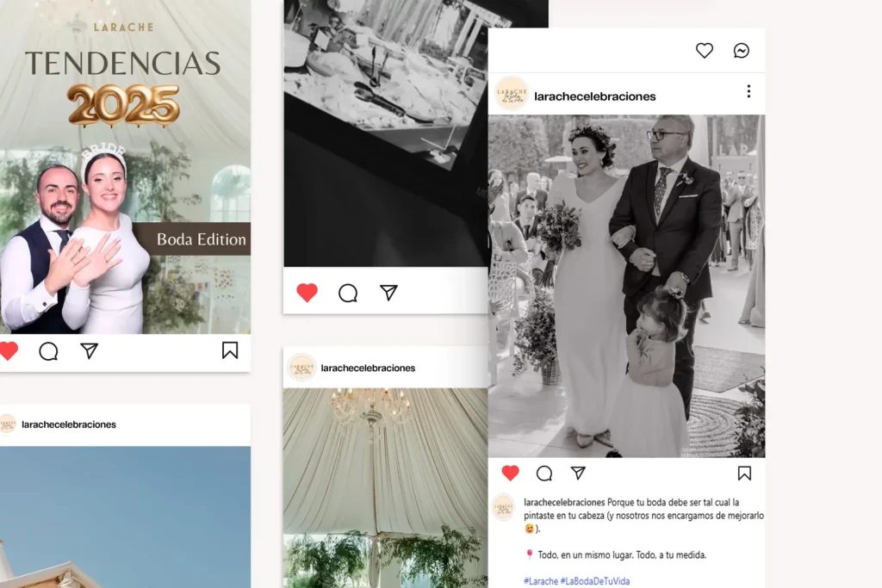Open larachecelebraciones username in wedding post header

click(x=594, y=96)
